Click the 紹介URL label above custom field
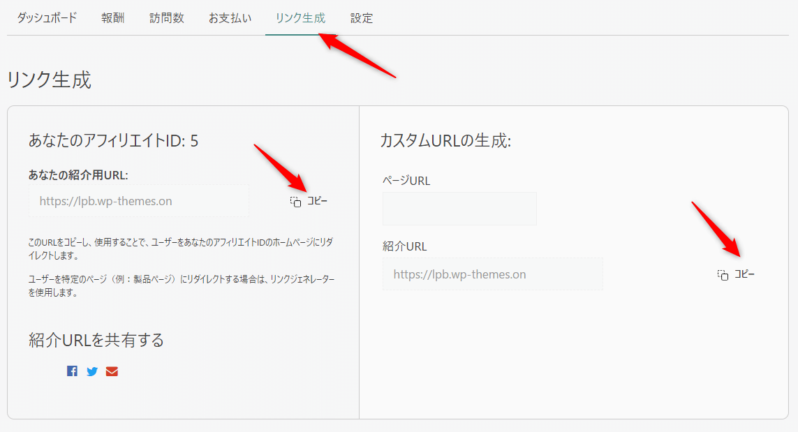Image resolution: width=798 pixels, height=432 pixels. pyautogui.click(x=404, y=245)
